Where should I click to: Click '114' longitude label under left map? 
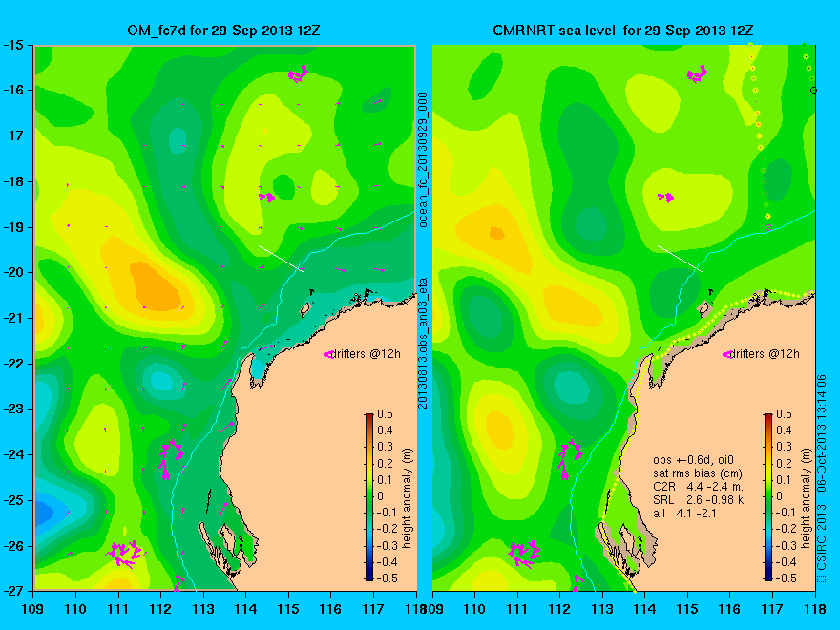click(246, 609)
